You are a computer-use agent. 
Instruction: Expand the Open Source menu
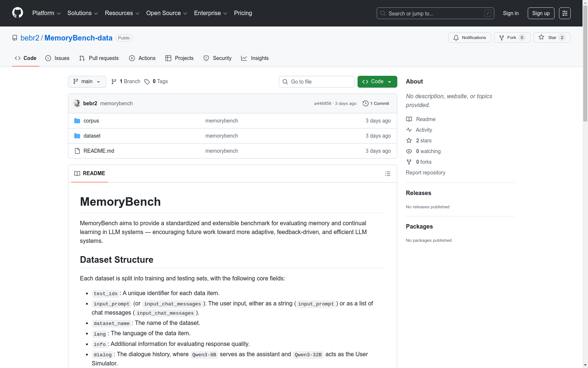coord(167,13)
